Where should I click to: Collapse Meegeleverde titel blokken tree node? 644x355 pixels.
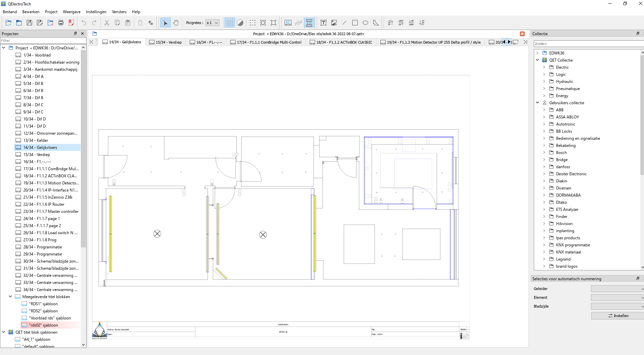10,296
